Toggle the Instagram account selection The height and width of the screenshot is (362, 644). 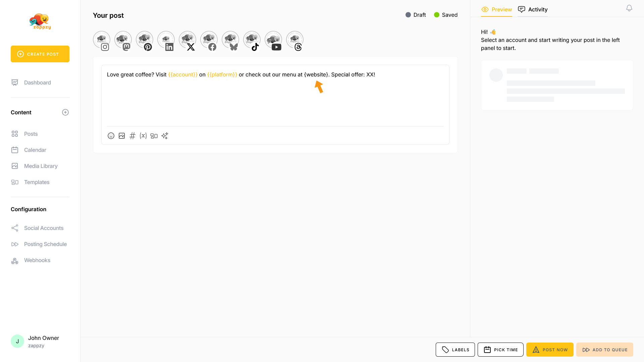pyautogui.click(x=102, y=40)
